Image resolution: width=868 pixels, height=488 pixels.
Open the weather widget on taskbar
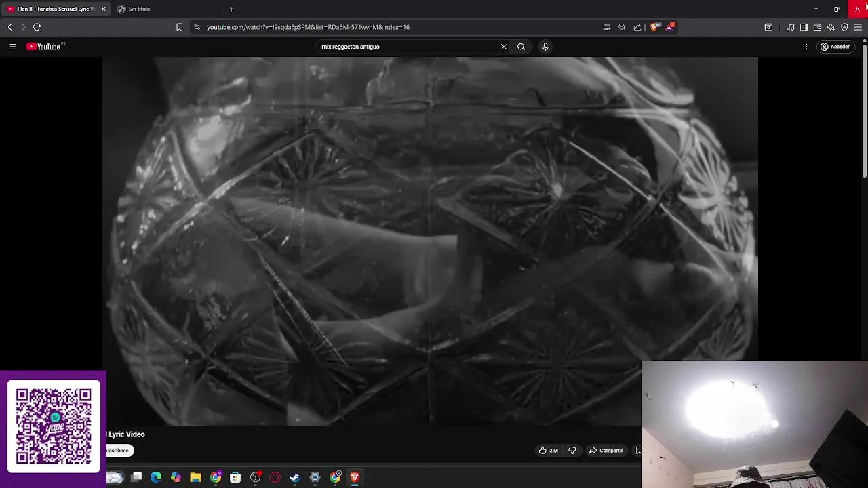pos(115,478)
